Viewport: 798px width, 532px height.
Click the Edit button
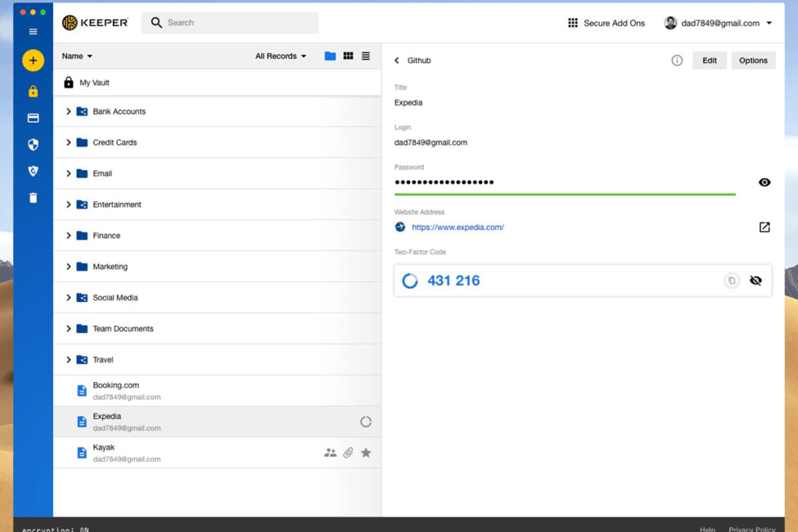(709, 60)
